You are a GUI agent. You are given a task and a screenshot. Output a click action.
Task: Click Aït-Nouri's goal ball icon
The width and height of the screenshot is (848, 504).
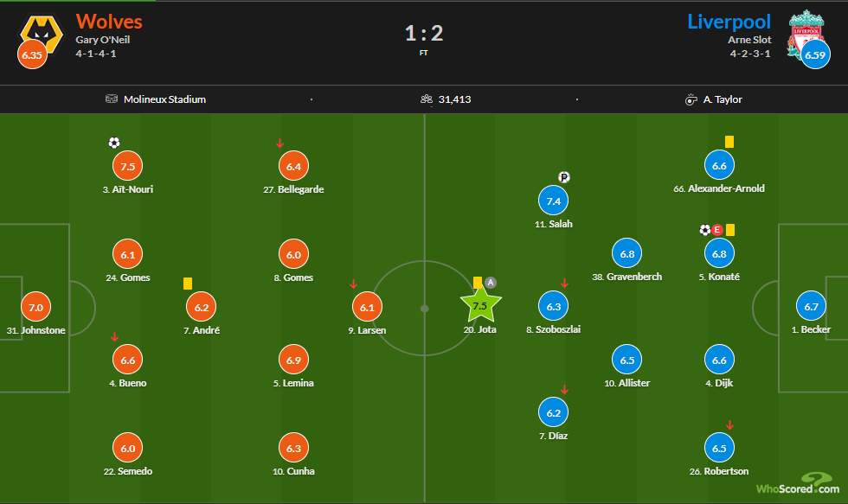[114, 143]
